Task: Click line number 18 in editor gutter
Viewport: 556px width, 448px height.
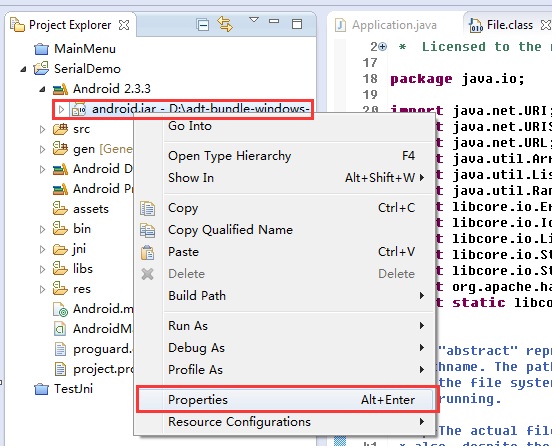Action: click(370, 78)
